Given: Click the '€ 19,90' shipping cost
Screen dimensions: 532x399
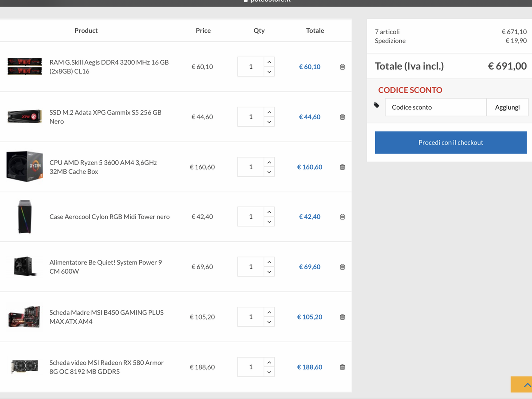Looking at the screenshot, I should pos(516,41).
